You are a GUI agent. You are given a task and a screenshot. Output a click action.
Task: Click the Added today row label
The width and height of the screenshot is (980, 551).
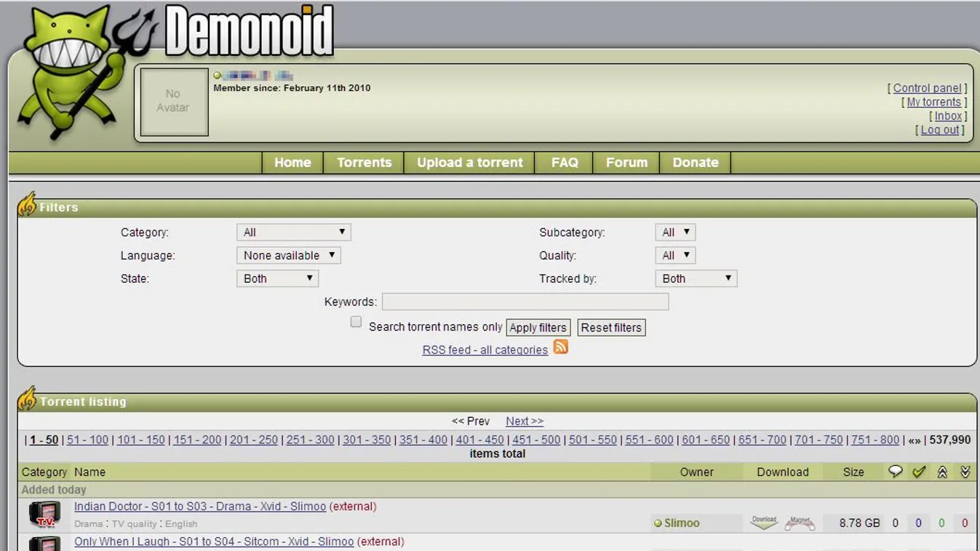coord(54,490)
